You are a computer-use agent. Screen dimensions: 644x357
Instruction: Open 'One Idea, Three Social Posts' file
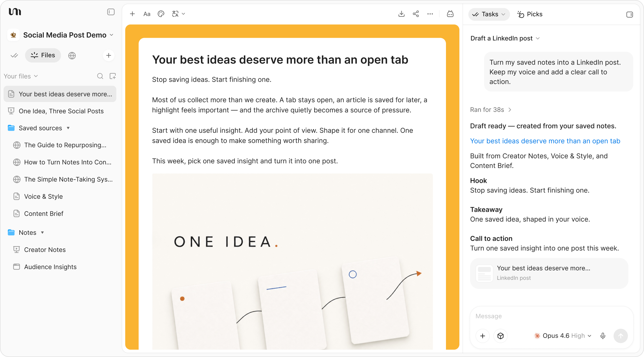pyautogui.click(x=60, y=111)
